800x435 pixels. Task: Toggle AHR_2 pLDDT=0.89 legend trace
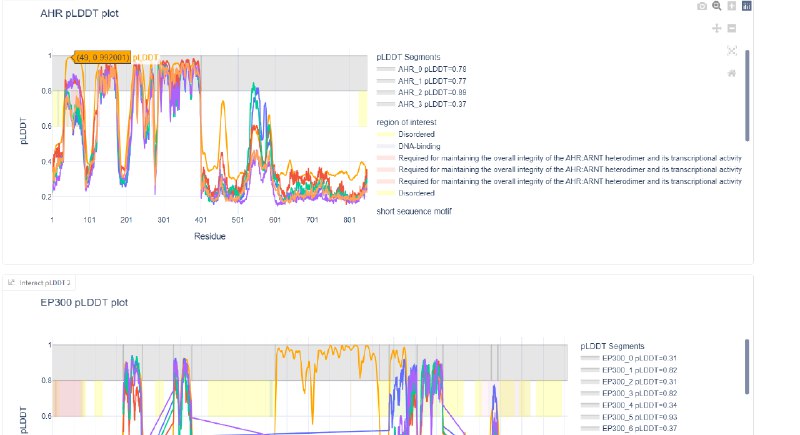pyautogui.click(x=421, y=92)
